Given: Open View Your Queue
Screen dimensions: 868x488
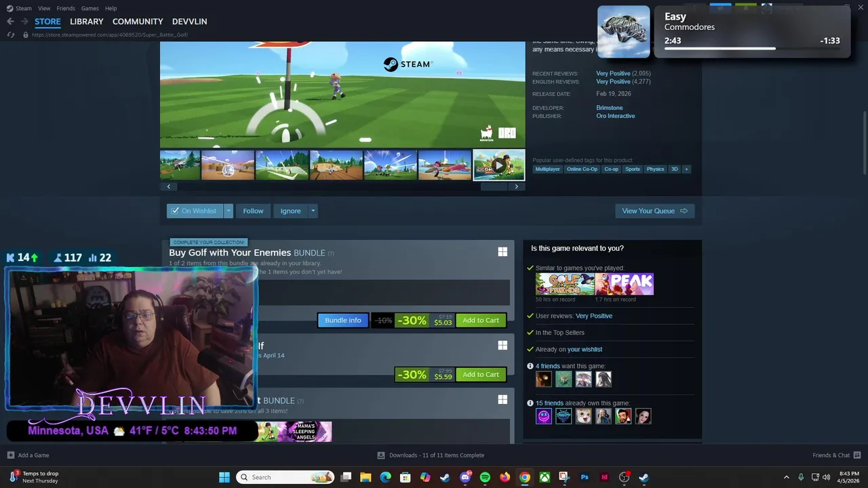Looking at the screenshot, I should (654, 211).
